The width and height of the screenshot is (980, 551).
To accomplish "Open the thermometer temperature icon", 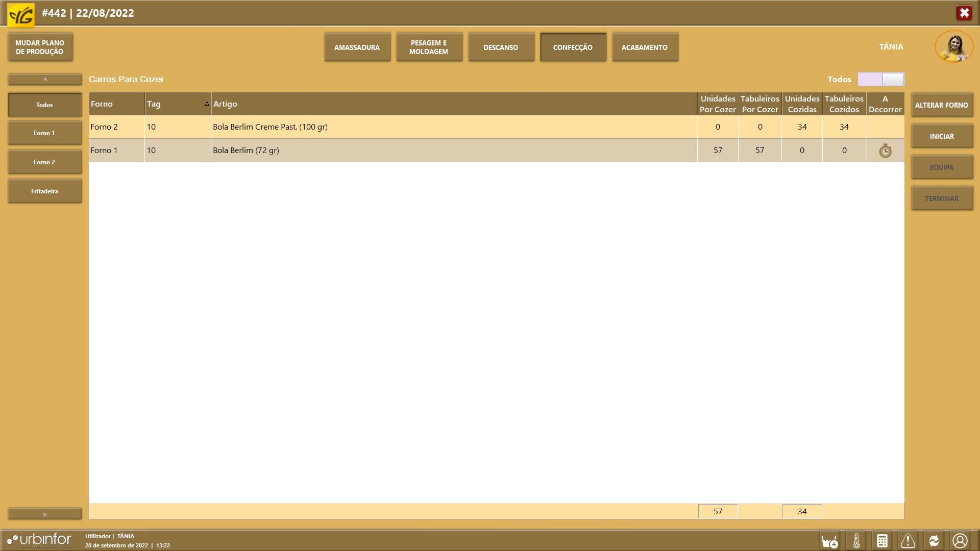I will point(856,541).
